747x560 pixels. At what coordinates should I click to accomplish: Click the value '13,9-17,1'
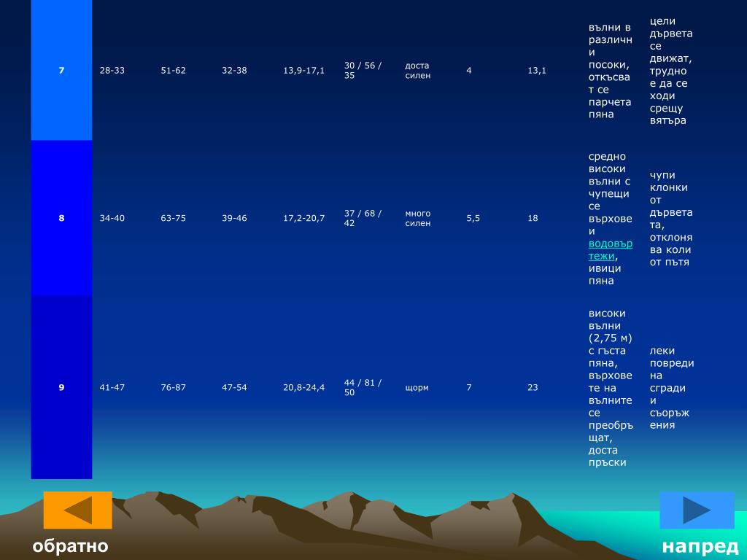pos(303,71)
